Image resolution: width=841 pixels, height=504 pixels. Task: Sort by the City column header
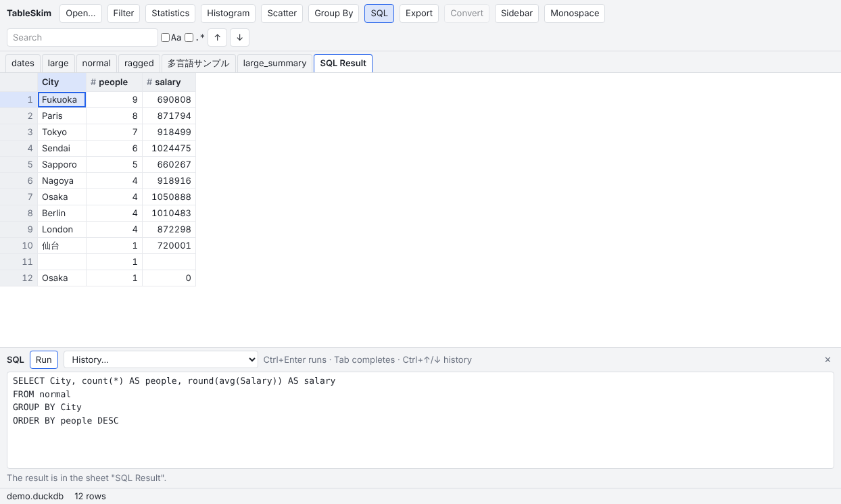pos(62,82)
